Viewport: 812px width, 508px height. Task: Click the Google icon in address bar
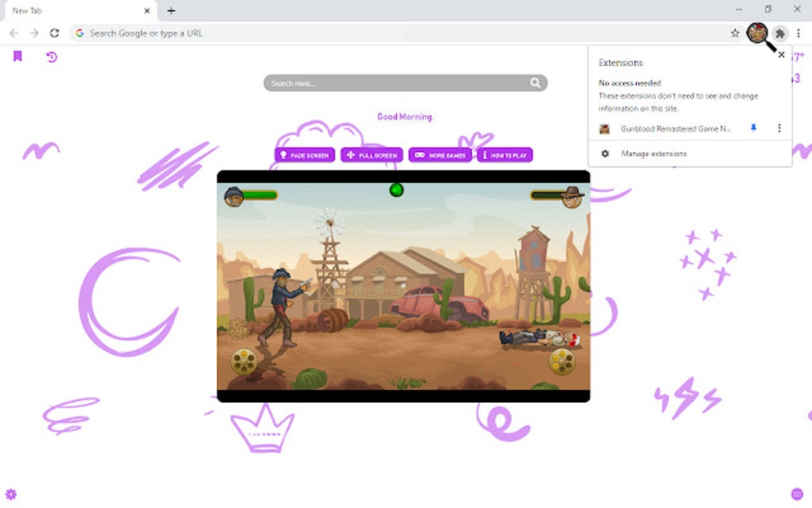80,33
